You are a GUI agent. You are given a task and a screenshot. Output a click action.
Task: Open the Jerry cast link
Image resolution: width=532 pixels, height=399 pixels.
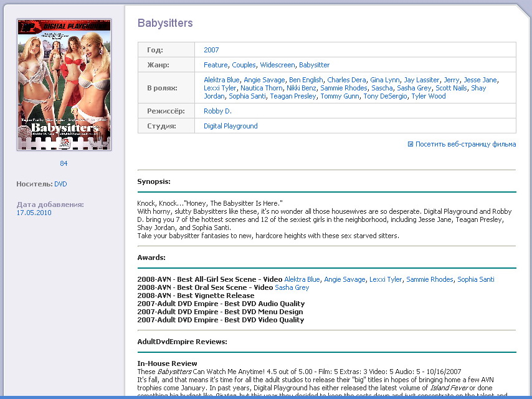tap(451, 80)
